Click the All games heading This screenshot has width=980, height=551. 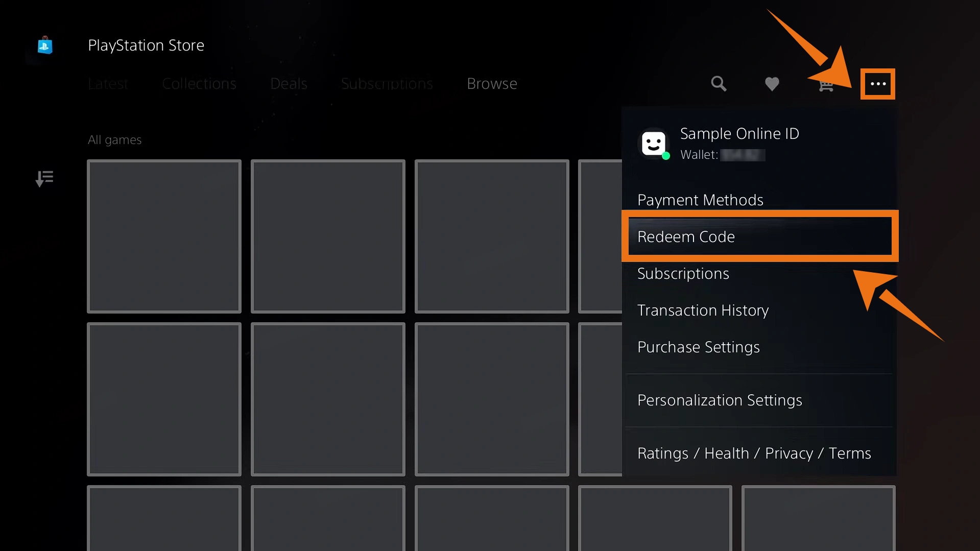click(x=115, y=140)
